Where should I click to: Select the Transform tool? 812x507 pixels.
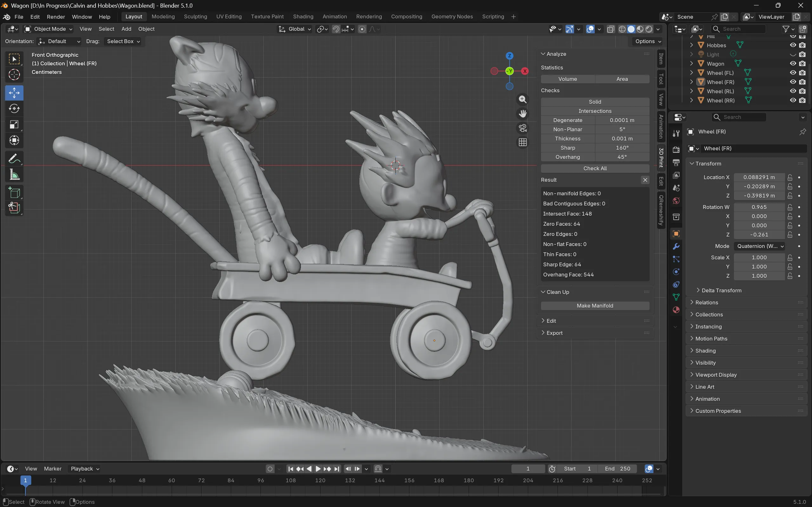pyautogui.click(x=14, y=140)
